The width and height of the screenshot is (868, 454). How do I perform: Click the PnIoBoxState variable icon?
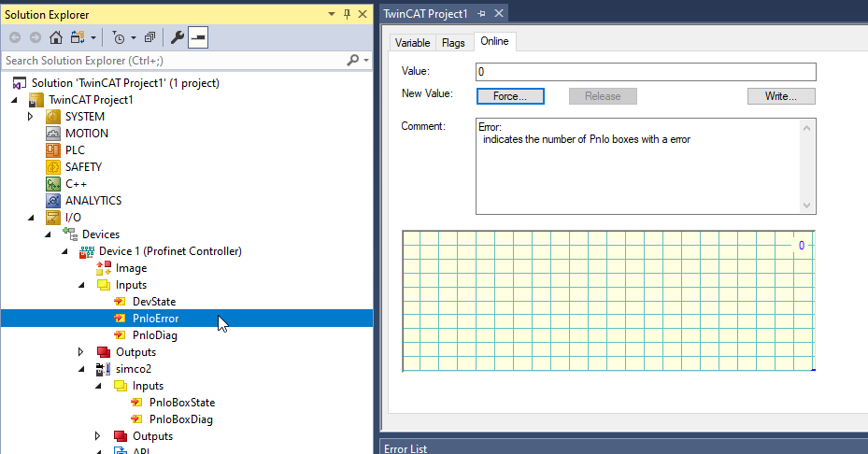pos(136,403)
